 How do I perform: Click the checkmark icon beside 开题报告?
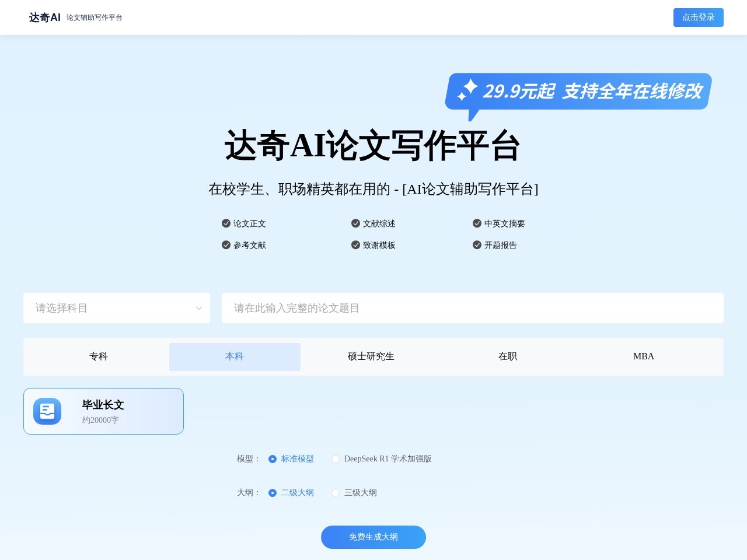coord(477,245)
